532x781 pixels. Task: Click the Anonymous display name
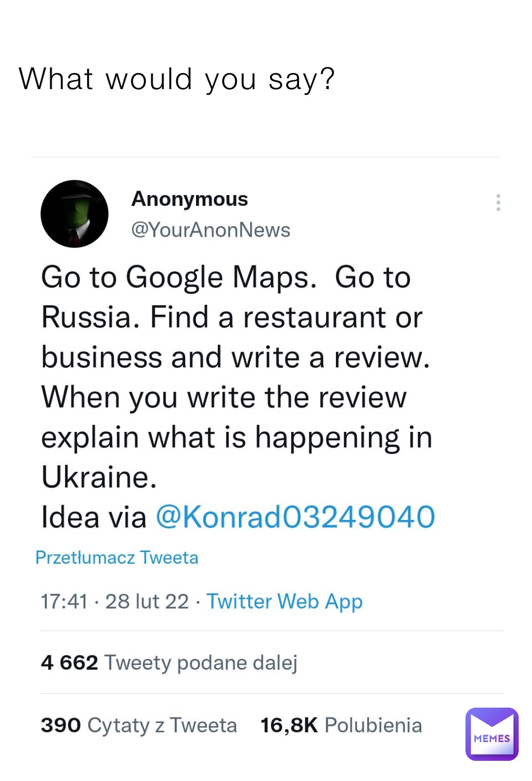pyautogui.click(x=190, y=199)
